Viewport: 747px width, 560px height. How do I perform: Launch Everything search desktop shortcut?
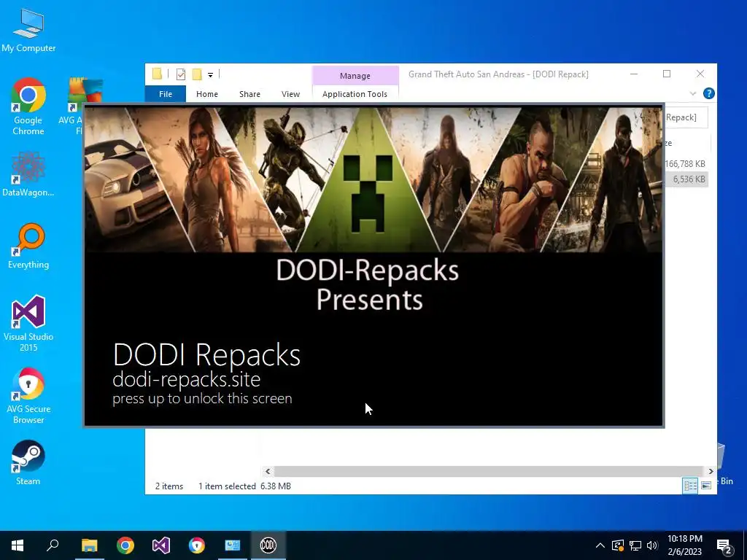(x=28, y=246)
